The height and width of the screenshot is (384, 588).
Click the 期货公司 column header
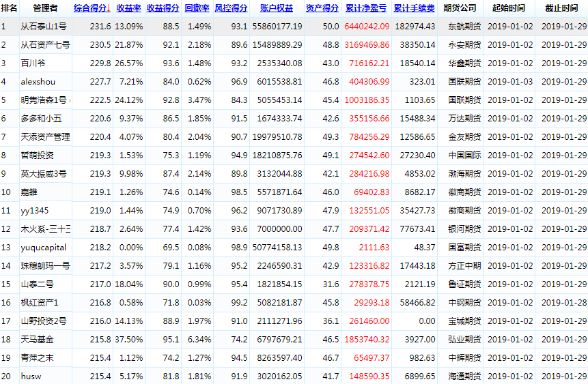(460, 8)
